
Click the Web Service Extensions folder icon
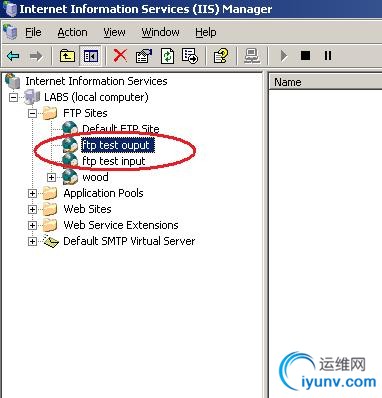[x=50, y=225]
